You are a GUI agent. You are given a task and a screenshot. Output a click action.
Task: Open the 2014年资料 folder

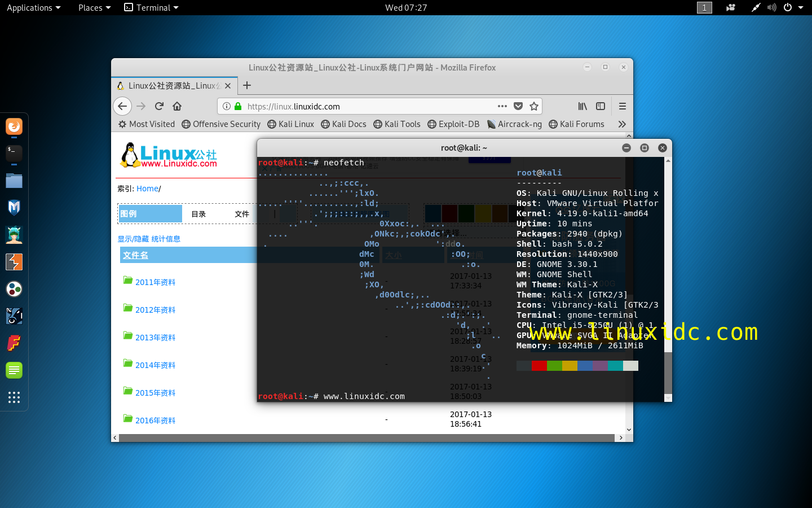[155, 365]
